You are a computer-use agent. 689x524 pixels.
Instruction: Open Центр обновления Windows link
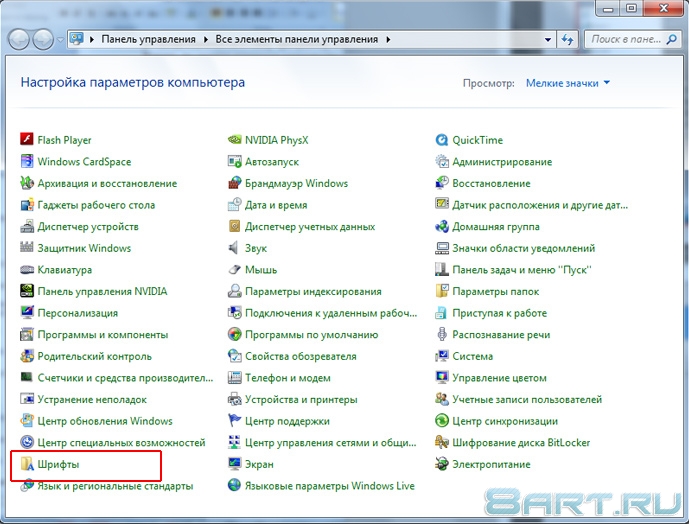tap(105, 421)
